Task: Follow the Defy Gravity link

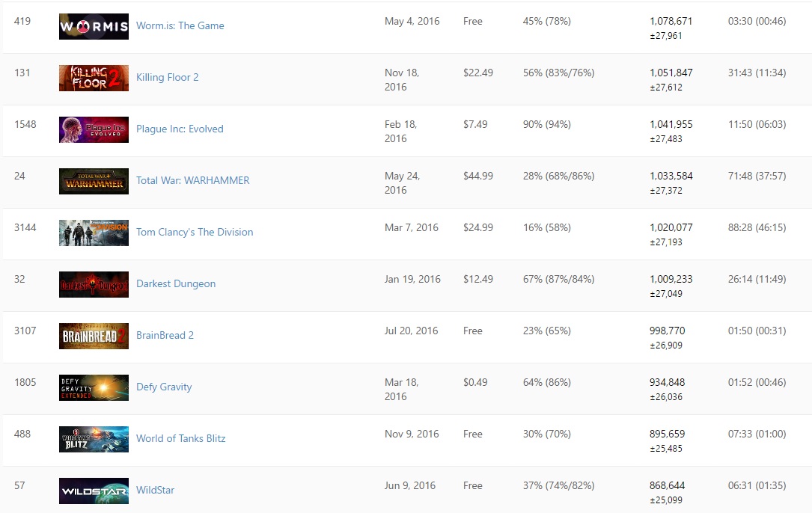Action: click(x=164, y=387)
